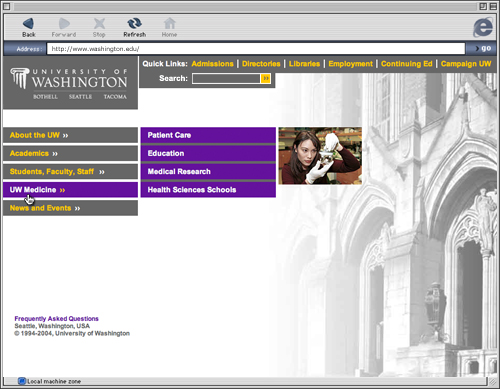Expand the Students, Faculty, Staff menu

click(x=70, y=172)
